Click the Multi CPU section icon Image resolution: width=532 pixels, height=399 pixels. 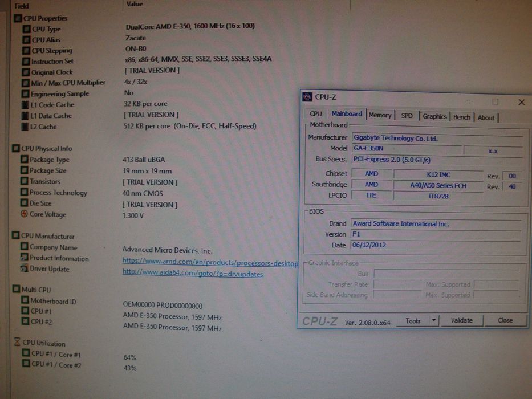pyautogui.click(x=17, y=289)
